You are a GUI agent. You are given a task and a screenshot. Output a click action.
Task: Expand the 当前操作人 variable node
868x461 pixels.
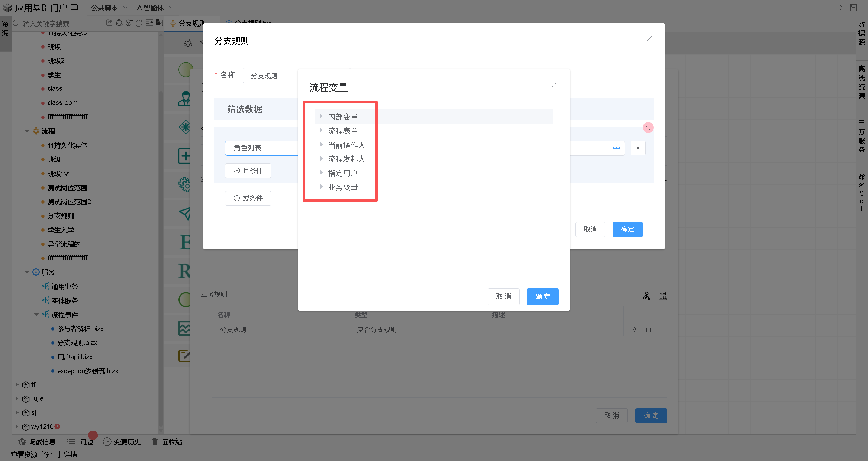(322, 145)
